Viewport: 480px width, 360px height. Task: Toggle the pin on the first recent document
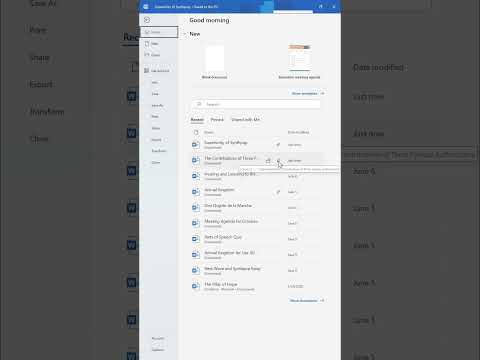tap(278, 145)
